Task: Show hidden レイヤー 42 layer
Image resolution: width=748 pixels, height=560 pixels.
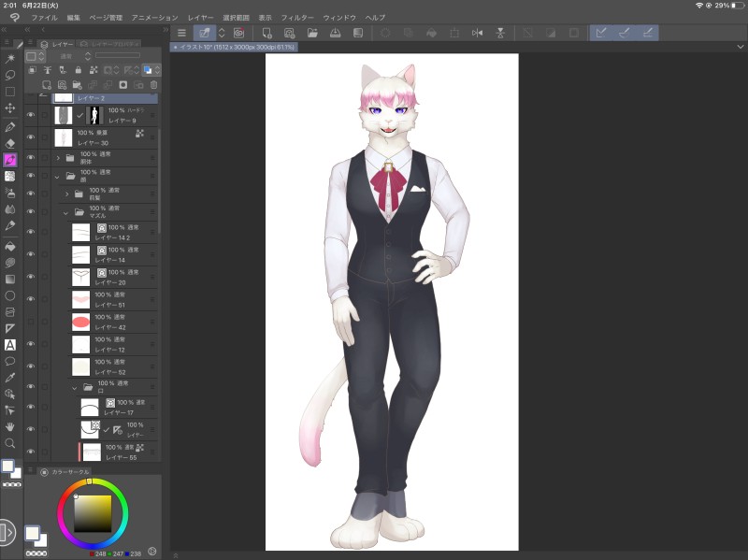Action: [x=31, y=322]
